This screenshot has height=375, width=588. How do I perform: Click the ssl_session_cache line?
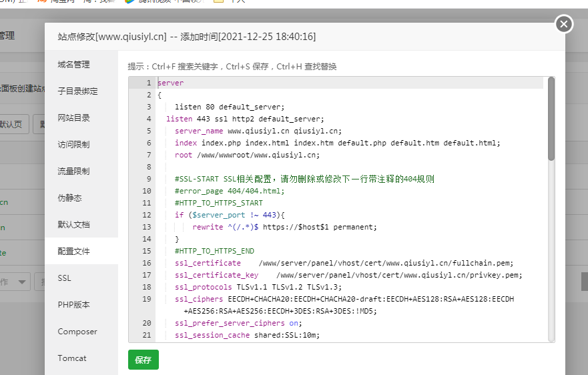(x=247, y=335)
